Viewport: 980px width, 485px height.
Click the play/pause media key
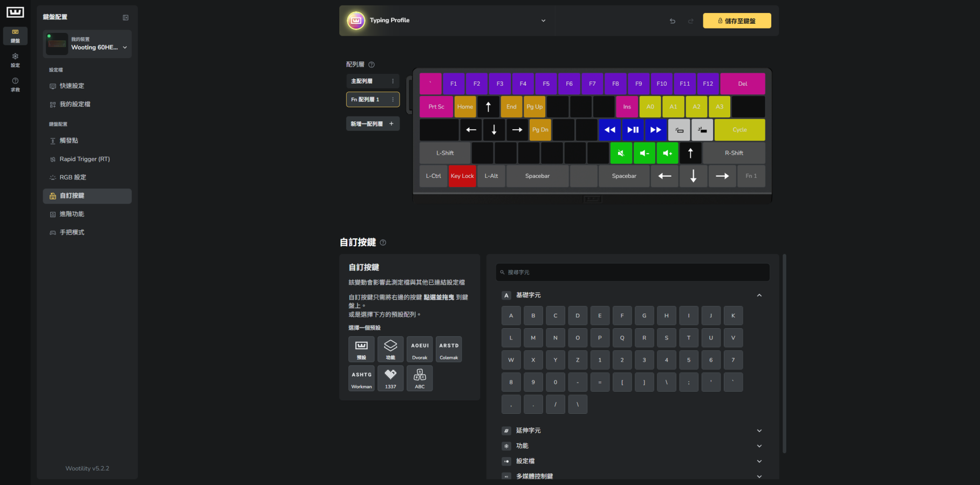point(633,130)
